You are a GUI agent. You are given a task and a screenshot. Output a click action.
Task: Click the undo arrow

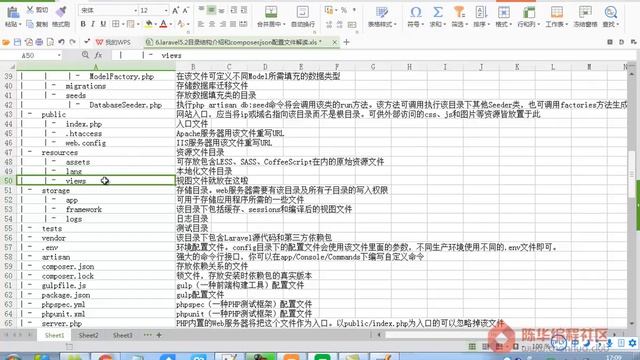[61, 42]
